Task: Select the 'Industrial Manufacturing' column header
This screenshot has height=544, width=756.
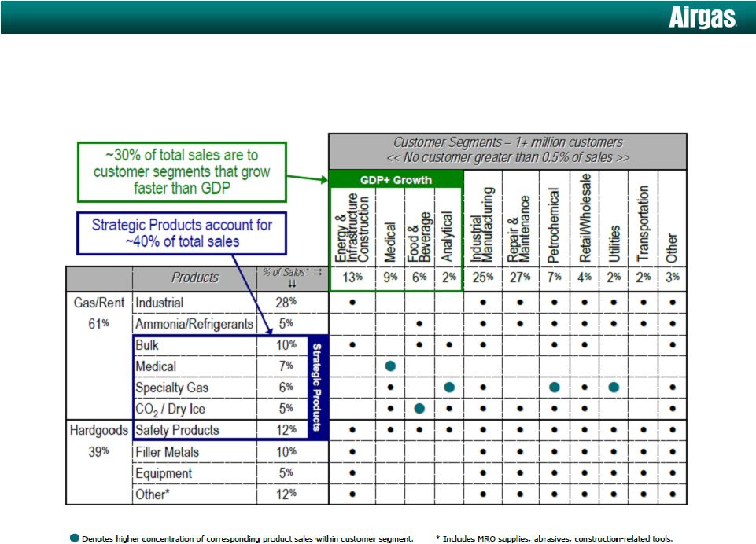Action: click(x=482, y=225)
